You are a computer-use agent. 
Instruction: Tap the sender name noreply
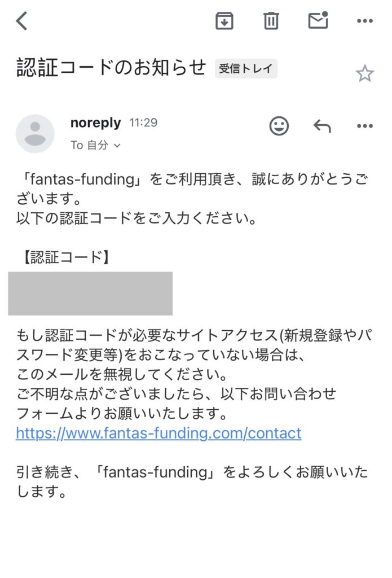(x=95, y=122)
